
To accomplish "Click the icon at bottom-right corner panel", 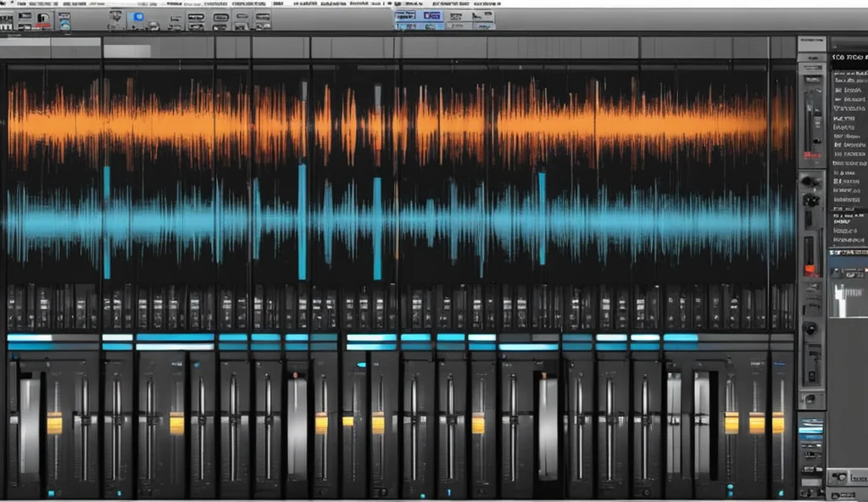I will point(840,477).
